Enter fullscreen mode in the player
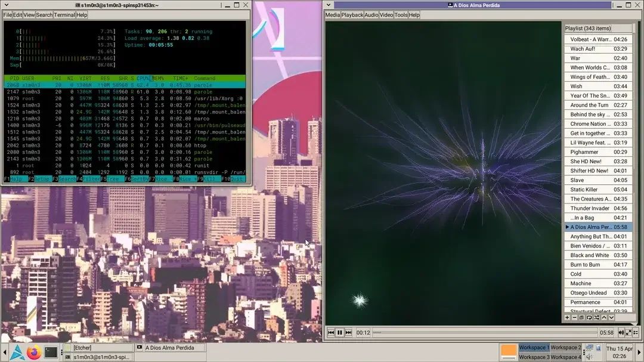 coord(628,333)
